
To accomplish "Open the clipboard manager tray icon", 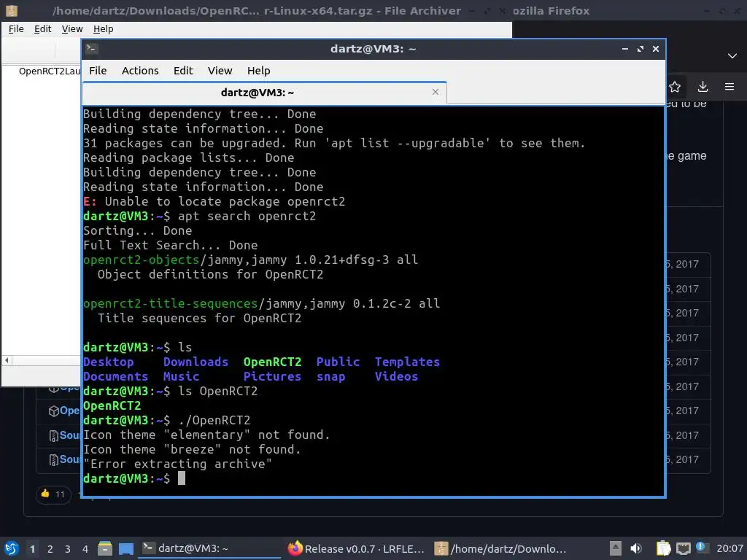I will click(x=664, y=548).
